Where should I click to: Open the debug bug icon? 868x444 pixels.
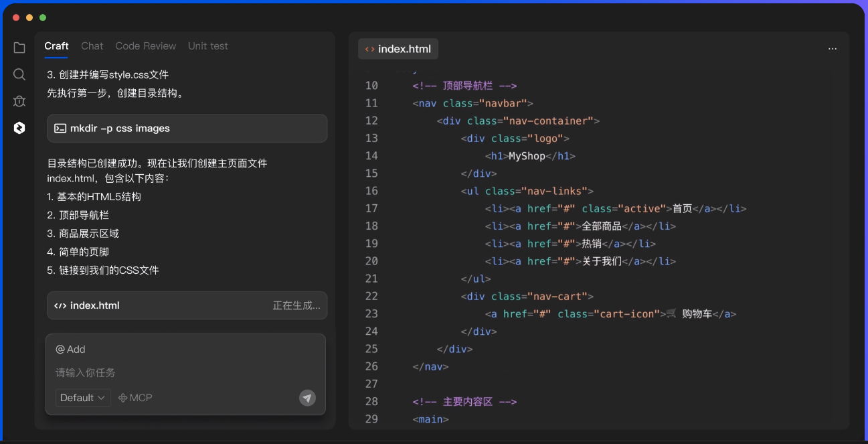[x=19, y=101]
